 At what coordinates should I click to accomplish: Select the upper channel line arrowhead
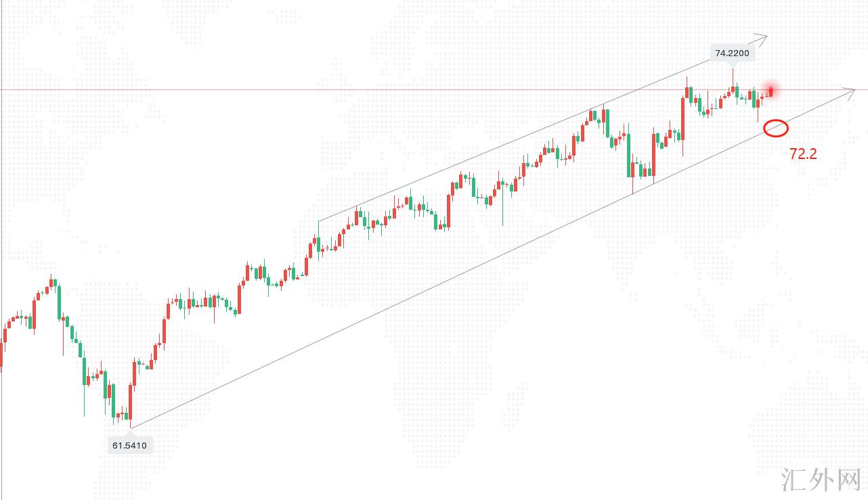tap(762, 39)
